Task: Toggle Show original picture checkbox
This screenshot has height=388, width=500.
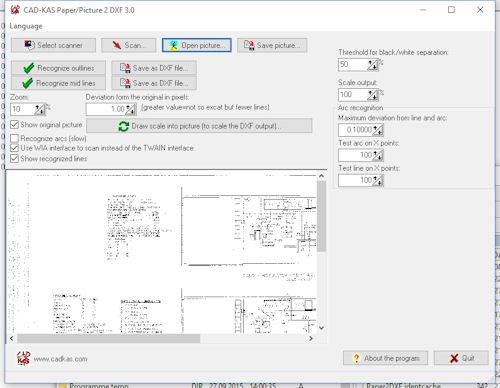Action: click(x=14, y=125)
